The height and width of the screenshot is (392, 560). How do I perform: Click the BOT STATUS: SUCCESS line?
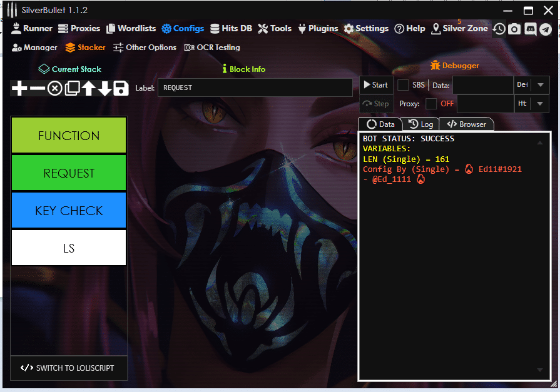point(409,139)
